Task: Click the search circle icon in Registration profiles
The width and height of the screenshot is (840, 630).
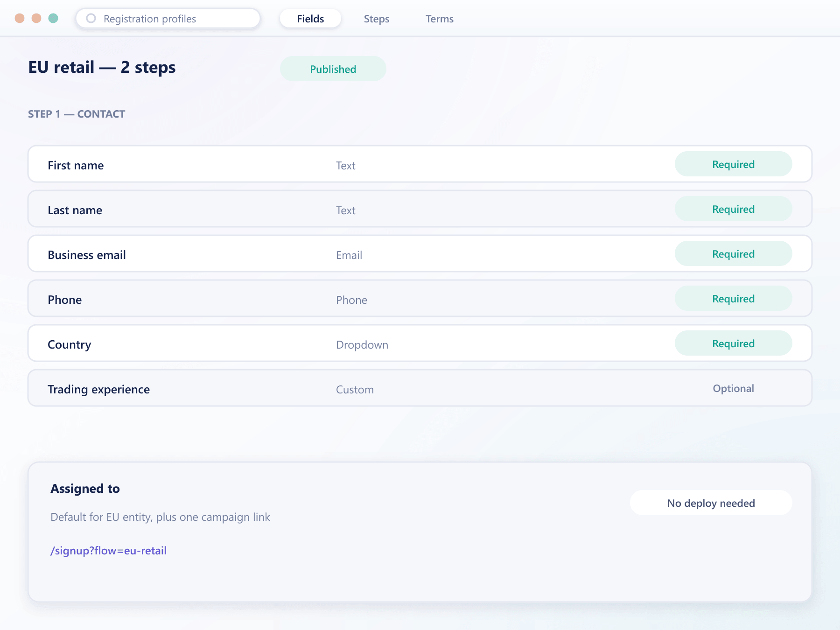Action: [x=91, y=18]
